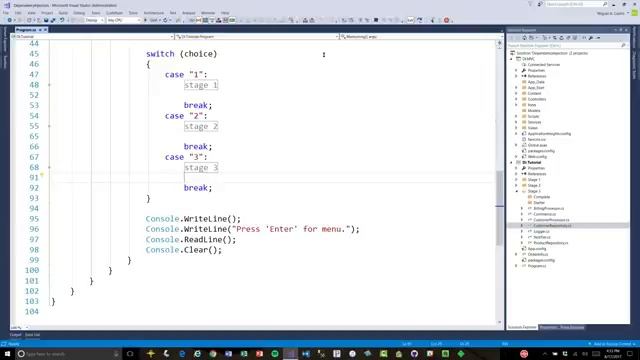Open the Debug menu

coord(79,13)
